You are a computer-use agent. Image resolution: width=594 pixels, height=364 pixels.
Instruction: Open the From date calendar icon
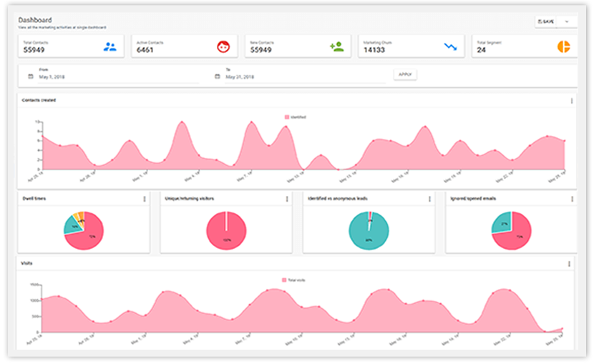(31, 77)
